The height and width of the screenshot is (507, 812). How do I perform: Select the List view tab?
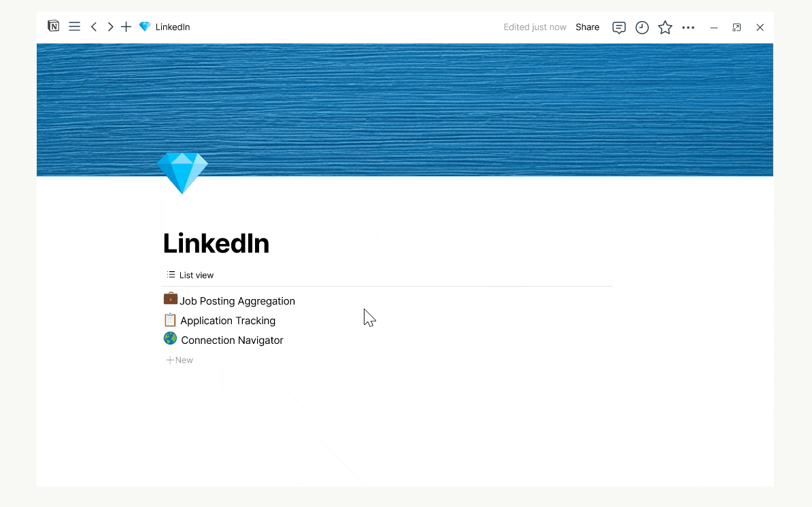point(190,275)
